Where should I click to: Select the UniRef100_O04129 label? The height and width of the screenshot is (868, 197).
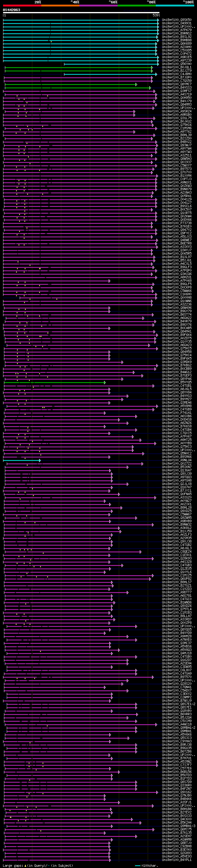click(x=177, y=199)
